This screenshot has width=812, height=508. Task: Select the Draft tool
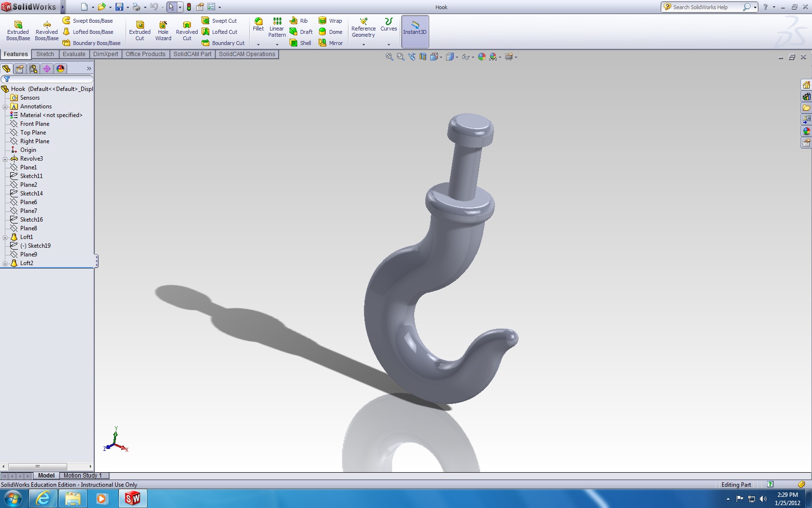coord(301,32)
